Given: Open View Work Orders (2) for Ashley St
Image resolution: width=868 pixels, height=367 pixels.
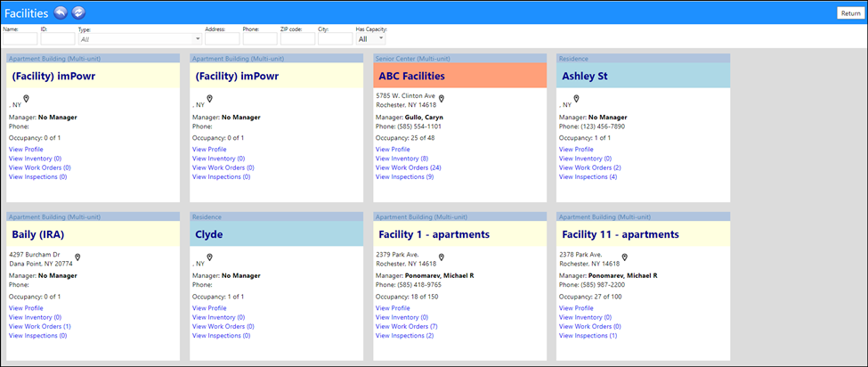Looking at the screenshot, I should (588, 167).
